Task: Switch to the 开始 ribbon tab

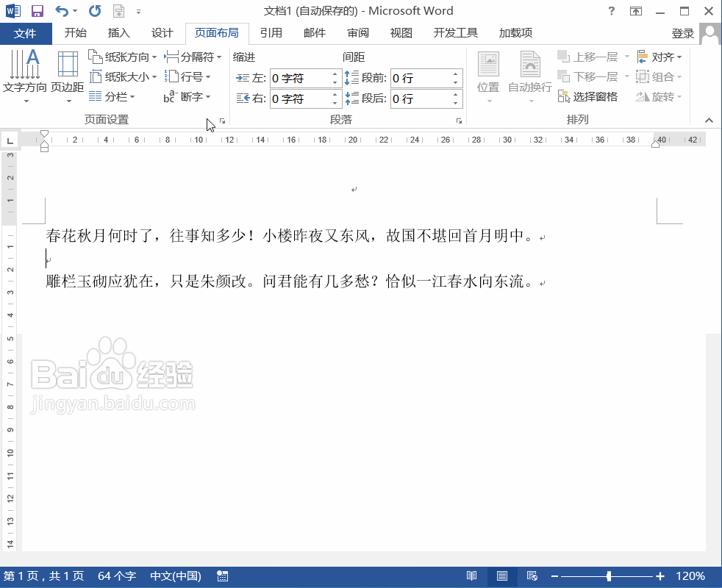Action: (x=76, y=32)
